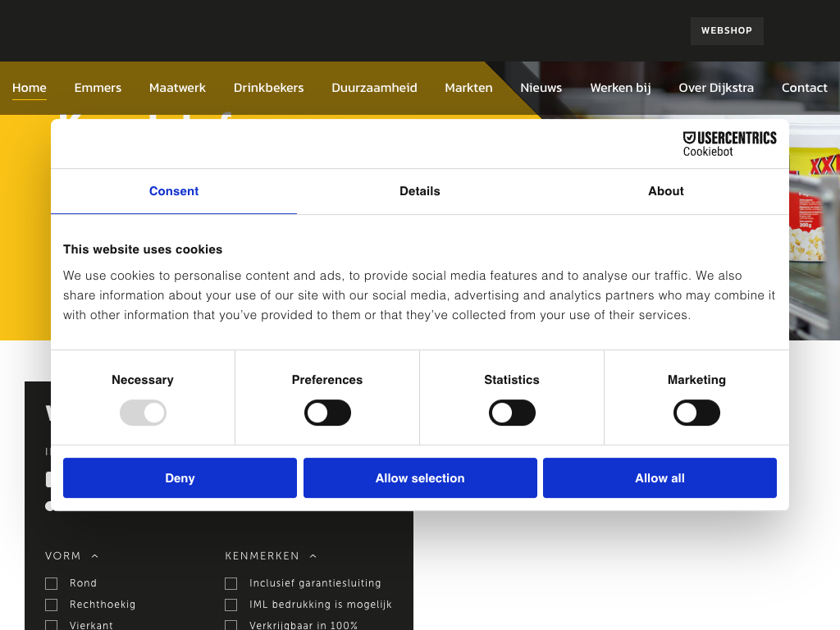The width and height of the screenshot is (840, 630).
Task: Check the Rond shape checkbox
Action: (x=52, y=583)
